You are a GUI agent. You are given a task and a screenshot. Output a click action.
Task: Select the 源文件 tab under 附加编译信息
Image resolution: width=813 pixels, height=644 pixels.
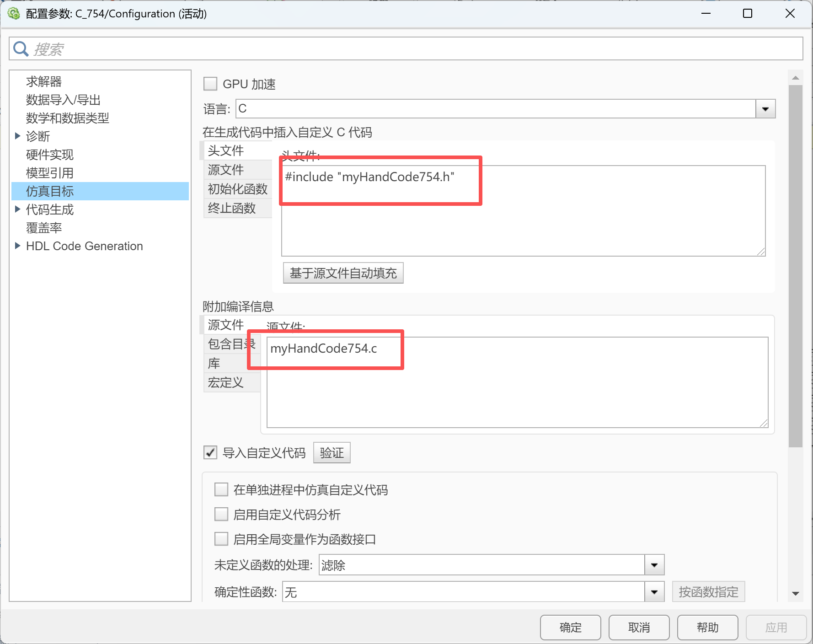(x=232, y=325)
